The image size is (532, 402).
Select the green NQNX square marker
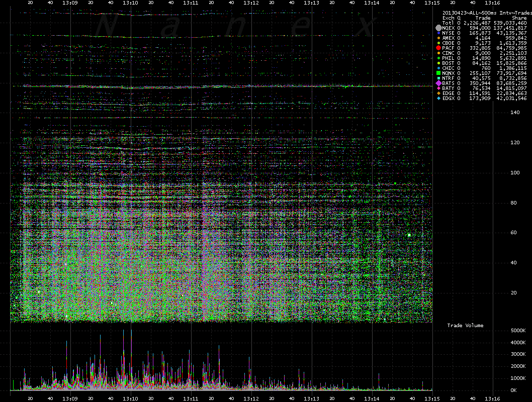tap(438, 73)
